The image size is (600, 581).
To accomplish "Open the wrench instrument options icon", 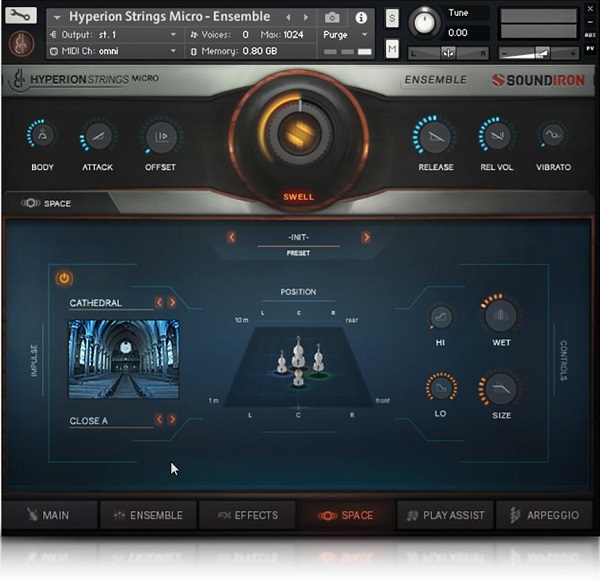I will [x=21, y=15].
